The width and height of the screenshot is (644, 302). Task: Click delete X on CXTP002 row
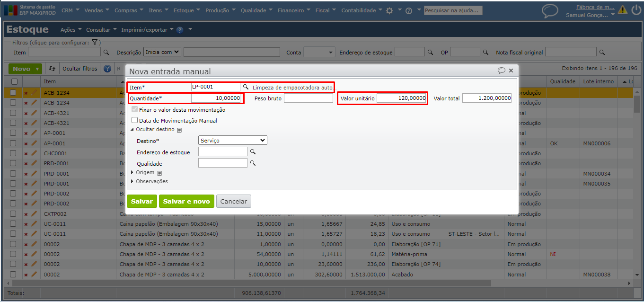[x=26, y=214]
